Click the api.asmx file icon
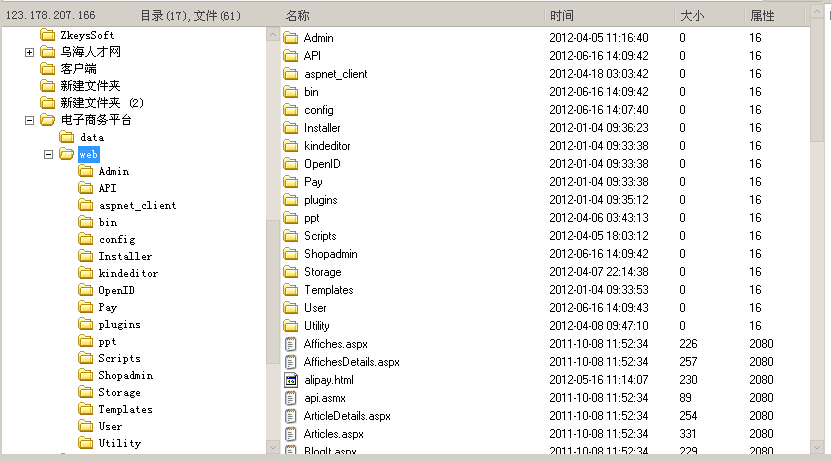 click(290, 398)
